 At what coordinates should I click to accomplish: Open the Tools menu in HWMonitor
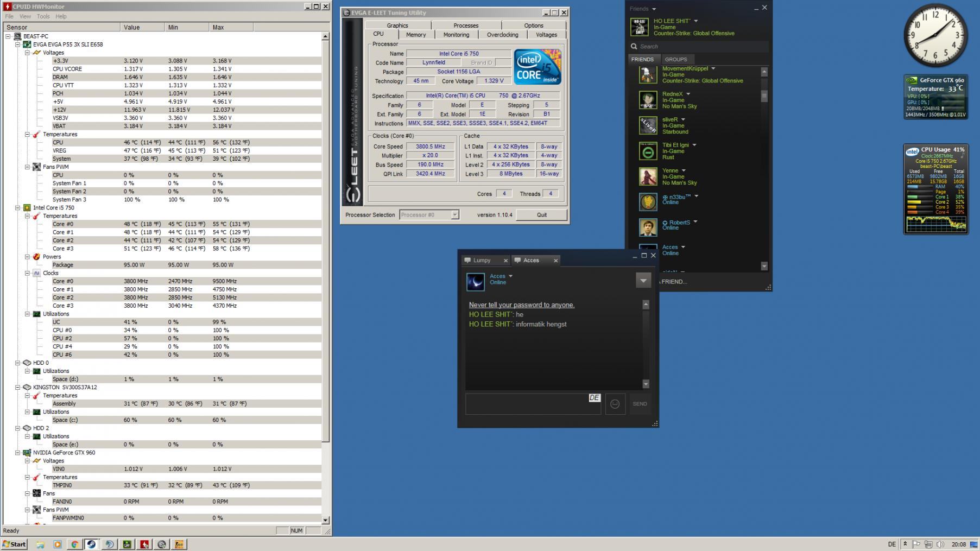[43, 16]
